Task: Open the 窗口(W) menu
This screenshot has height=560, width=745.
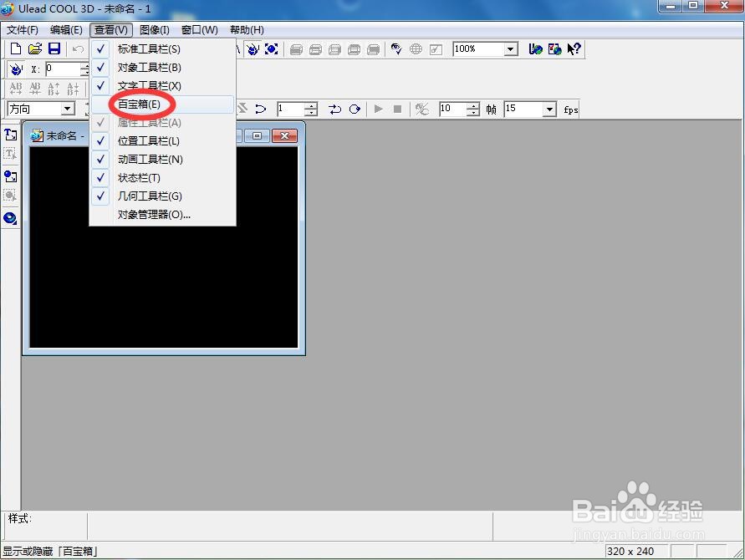Action: tap(200, 30)
